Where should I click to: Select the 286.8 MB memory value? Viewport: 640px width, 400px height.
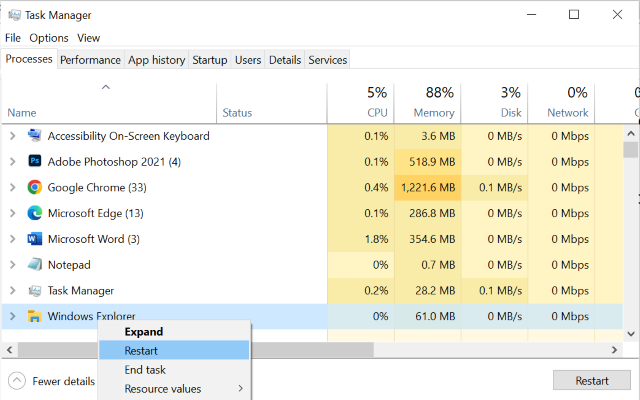click(x=432, y=213)
